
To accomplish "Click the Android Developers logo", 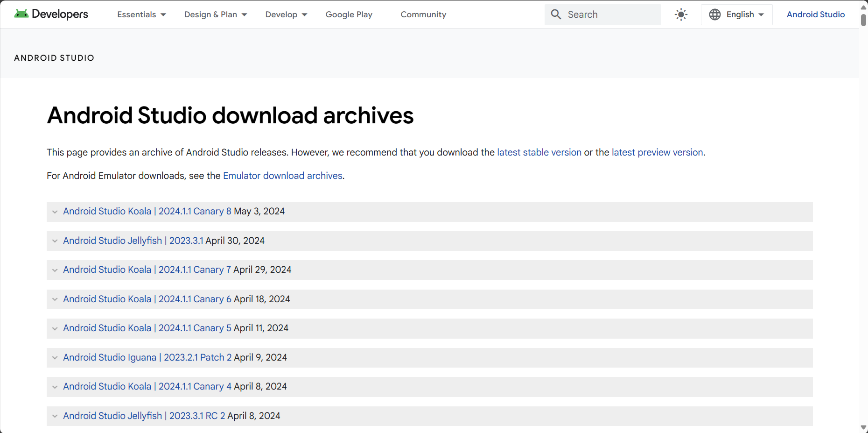I will [51, 14].
